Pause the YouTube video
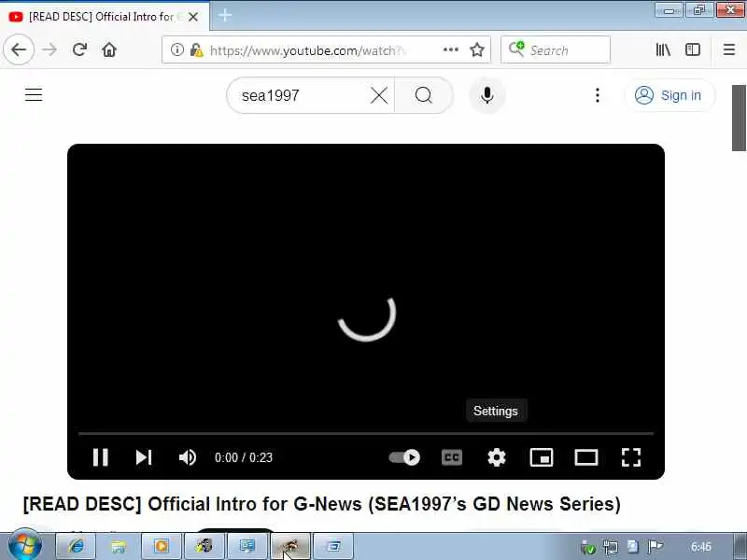 [101, 457]
